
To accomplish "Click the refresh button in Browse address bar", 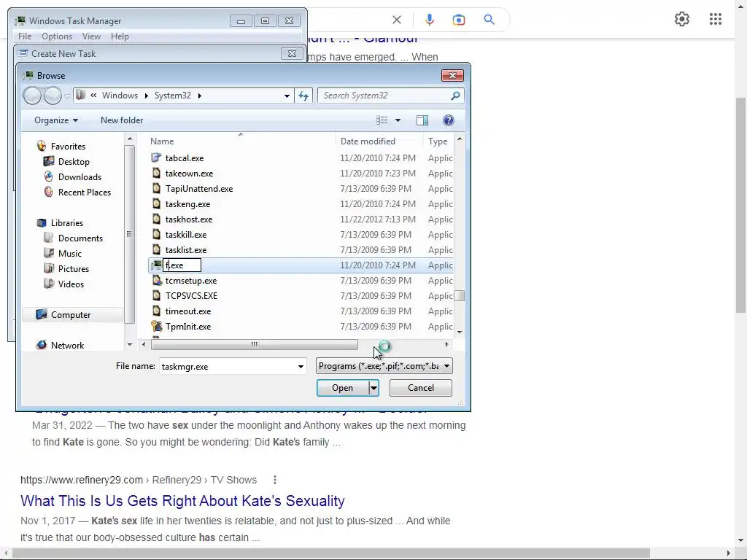I will [x=303, y=96].
